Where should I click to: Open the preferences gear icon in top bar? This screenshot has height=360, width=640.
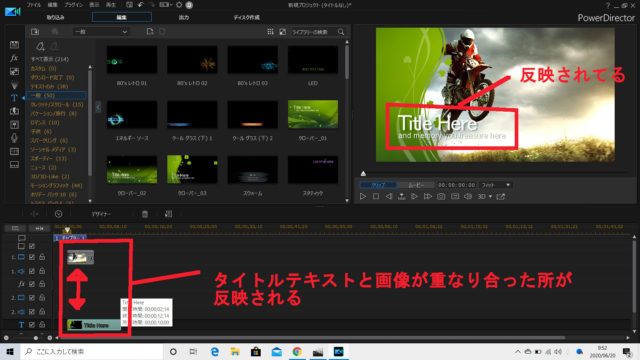(x=179, y=5)
